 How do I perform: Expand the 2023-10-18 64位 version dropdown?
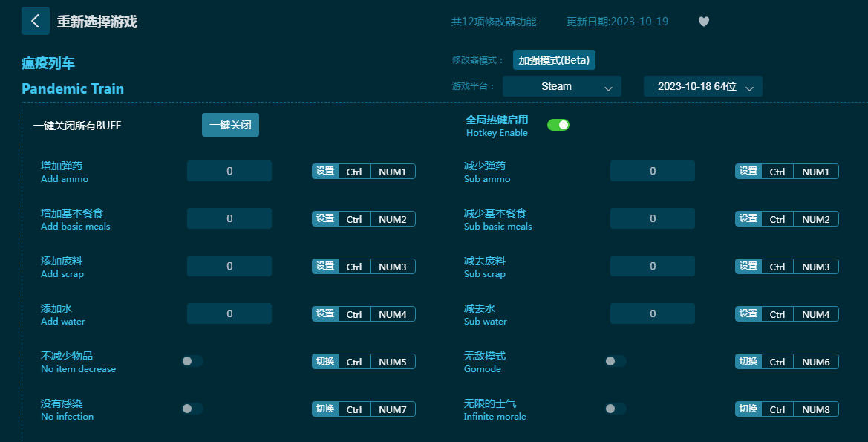[x=702, y=86]
